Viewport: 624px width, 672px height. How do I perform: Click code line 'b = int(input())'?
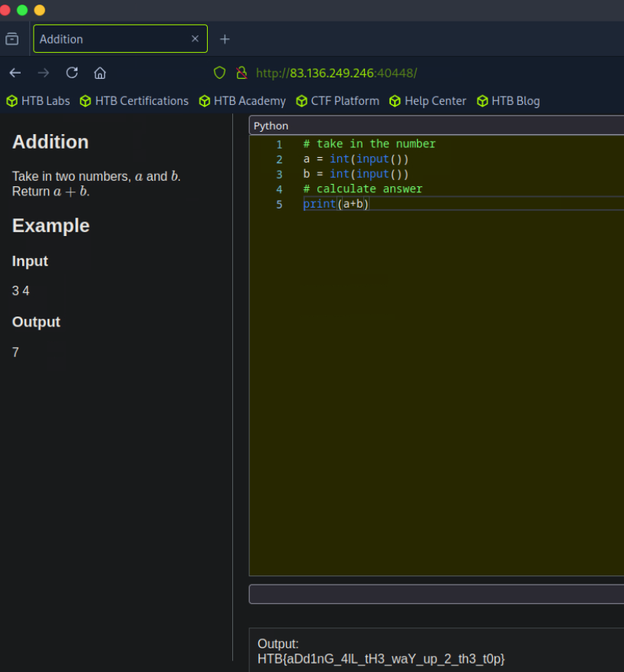pyautogui.click(x=356, y=174)
